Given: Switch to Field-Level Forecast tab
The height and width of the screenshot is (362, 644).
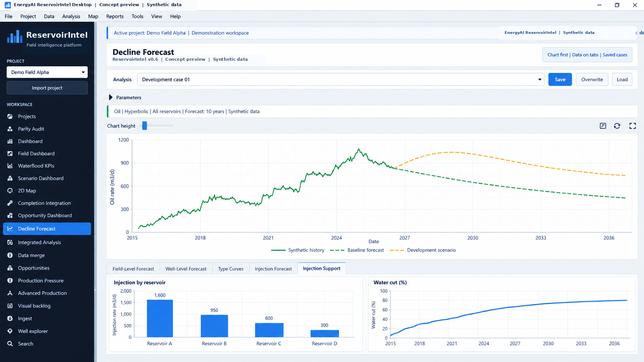Looking at the screenshot, I should coord(133,269).
